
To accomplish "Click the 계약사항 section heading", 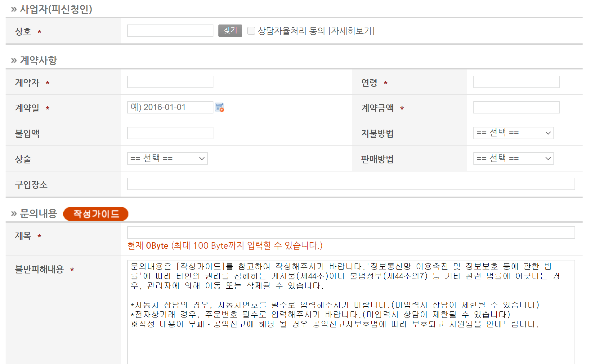I will (x=39, y=60).
